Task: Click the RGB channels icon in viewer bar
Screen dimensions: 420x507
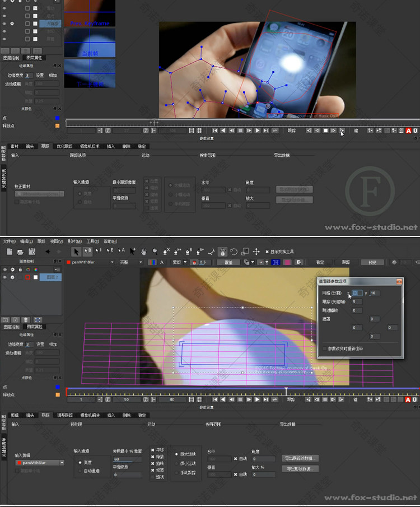Action: pyautogui.click(x=152, y=262)
